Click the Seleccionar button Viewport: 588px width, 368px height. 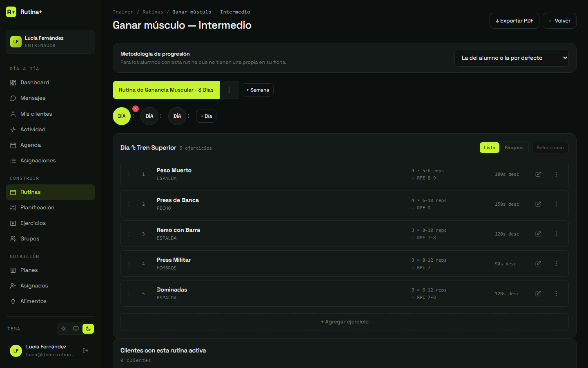tap(550, 148)
